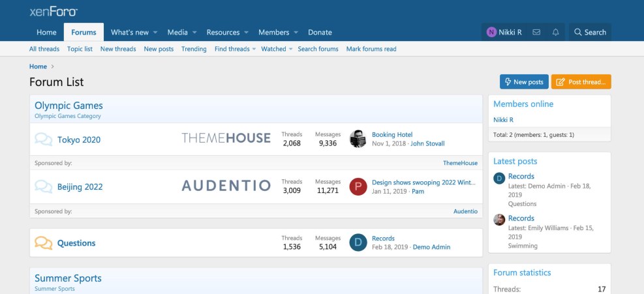Click the ThemeHouse sponsor logo

tap(226, 138)
